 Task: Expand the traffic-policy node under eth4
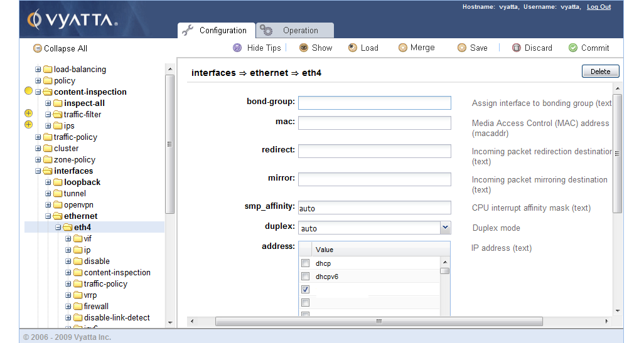point(68,284)
